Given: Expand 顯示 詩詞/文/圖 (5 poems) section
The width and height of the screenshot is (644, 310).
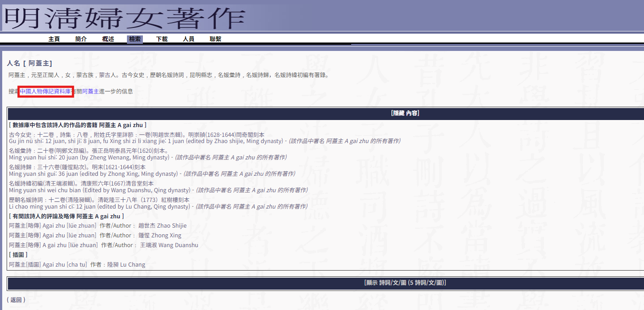Looking at the screenshot, I should click(x=405, y=283).
